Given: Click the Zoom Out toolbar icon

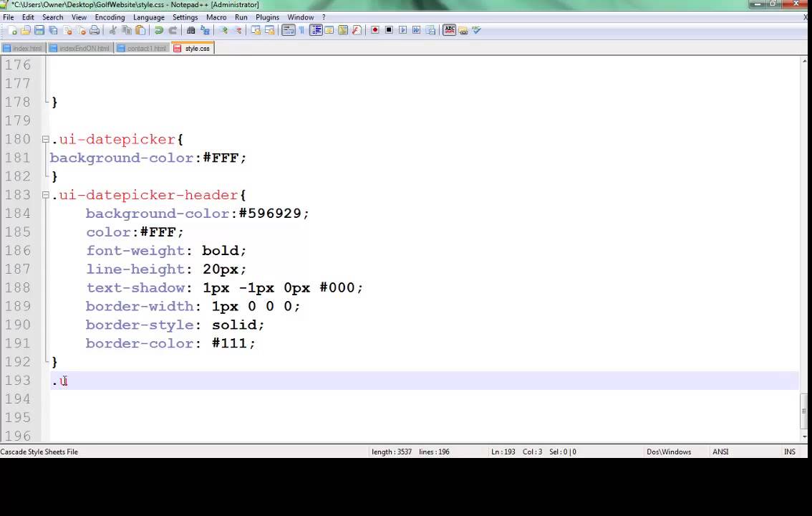Looking at the screenshot, I should (x=238, y=31).
